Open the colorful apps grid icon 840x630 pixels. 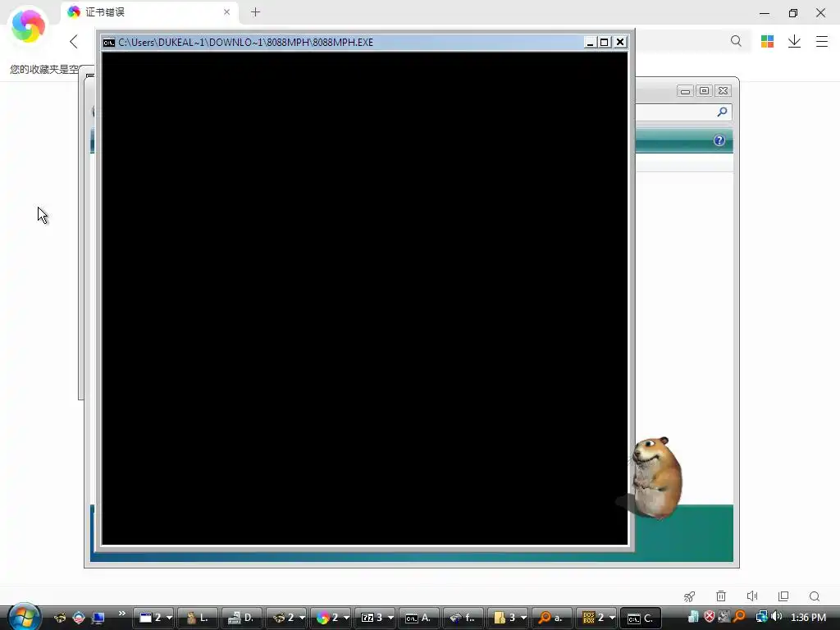(767, 41)
